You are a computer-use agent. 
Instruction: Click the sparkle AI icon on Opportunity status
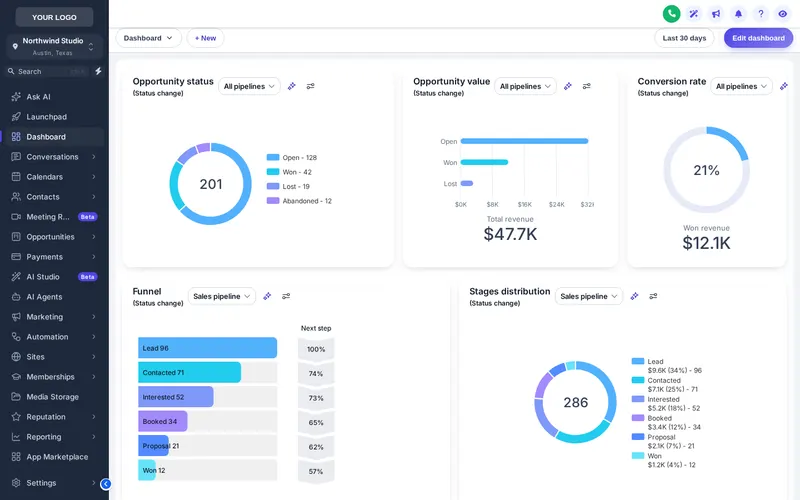point(292,86)
